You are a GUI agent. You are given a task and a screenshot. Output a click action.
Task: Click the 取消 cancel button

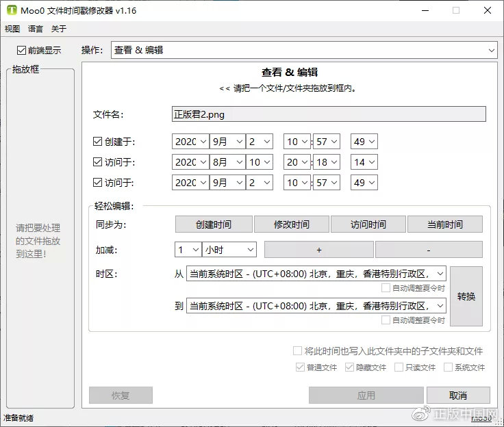pos(458,396)
